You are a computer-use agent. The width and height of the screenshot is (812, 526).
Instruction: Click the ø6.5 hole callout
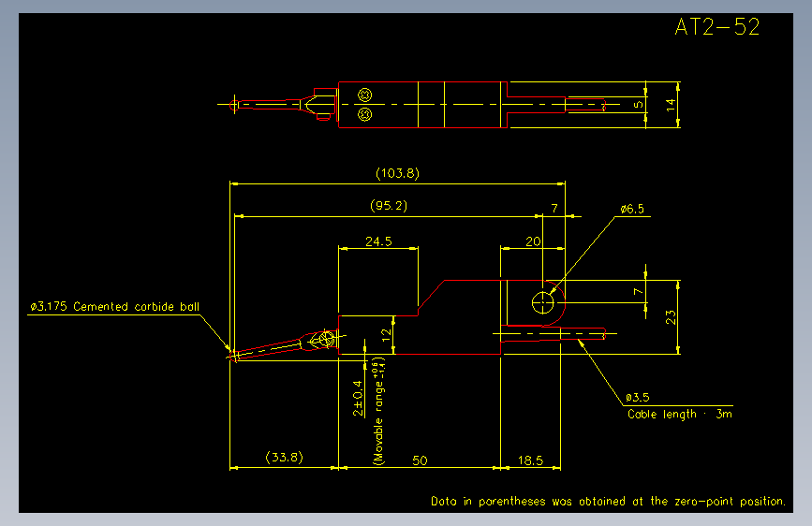(x=632, y=209)
